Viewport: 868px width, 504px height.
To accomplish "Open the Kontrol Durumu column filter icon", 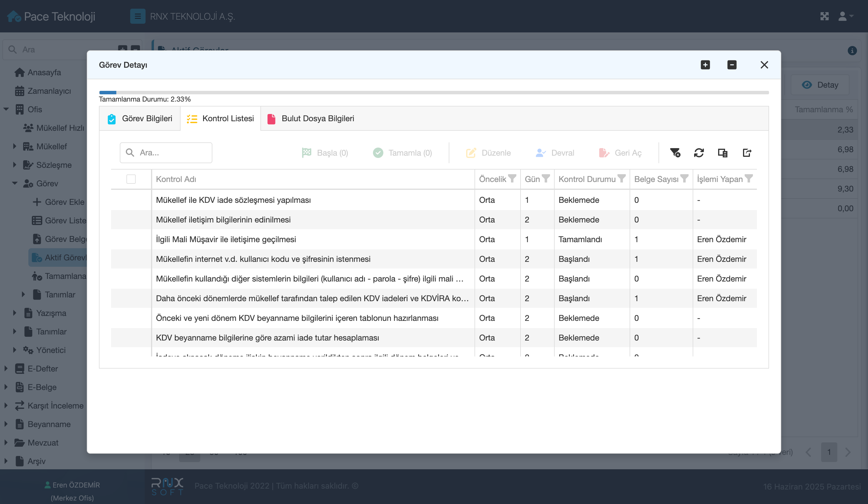I will click(x=621, y=179).
